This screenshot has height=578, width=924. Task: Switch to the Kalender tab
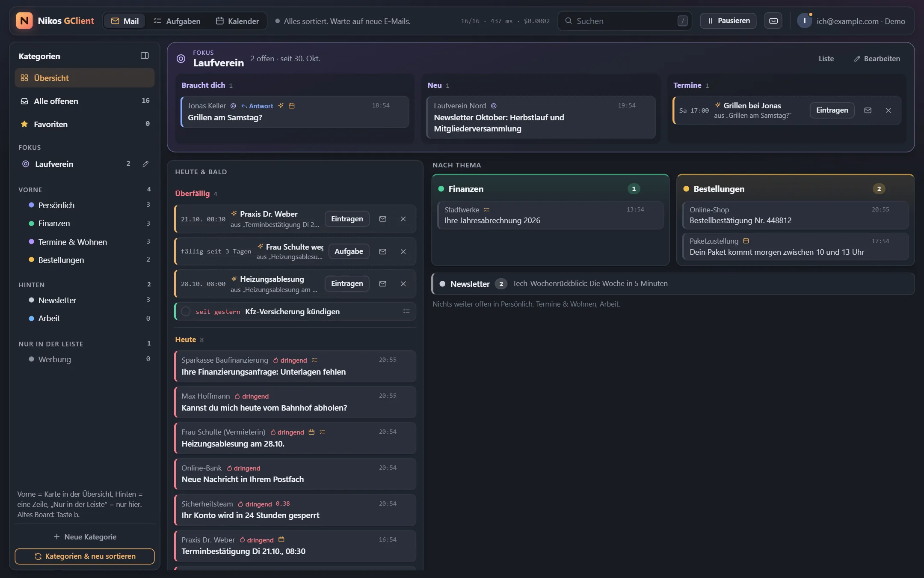coord(237,21)
